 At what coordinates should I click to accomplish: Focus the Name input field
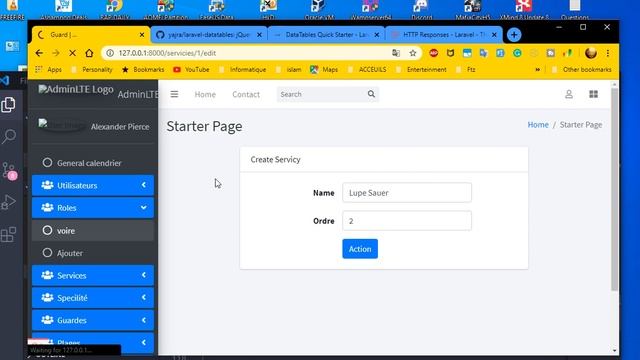click(x=407, y=193)
